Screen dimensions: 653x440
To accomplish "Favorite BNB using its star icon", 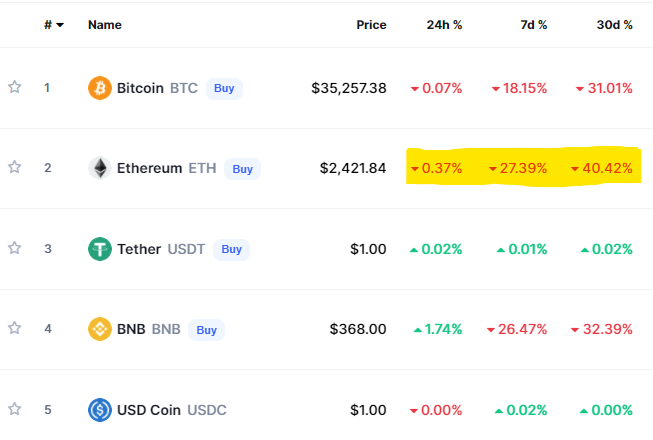I will (15, 328).
